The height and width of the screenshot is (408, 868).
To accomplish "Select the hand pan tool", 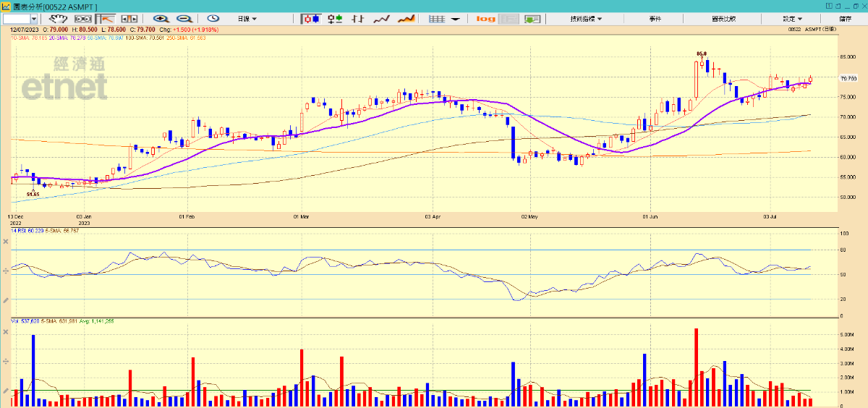I will pyautogui.click(x=57, y=18).
